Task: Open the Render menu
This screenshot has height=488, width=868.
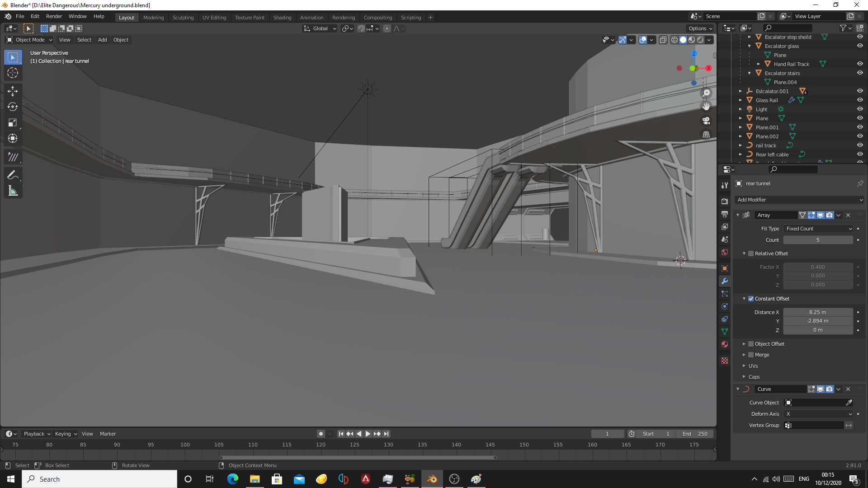Action: [54, 16]
